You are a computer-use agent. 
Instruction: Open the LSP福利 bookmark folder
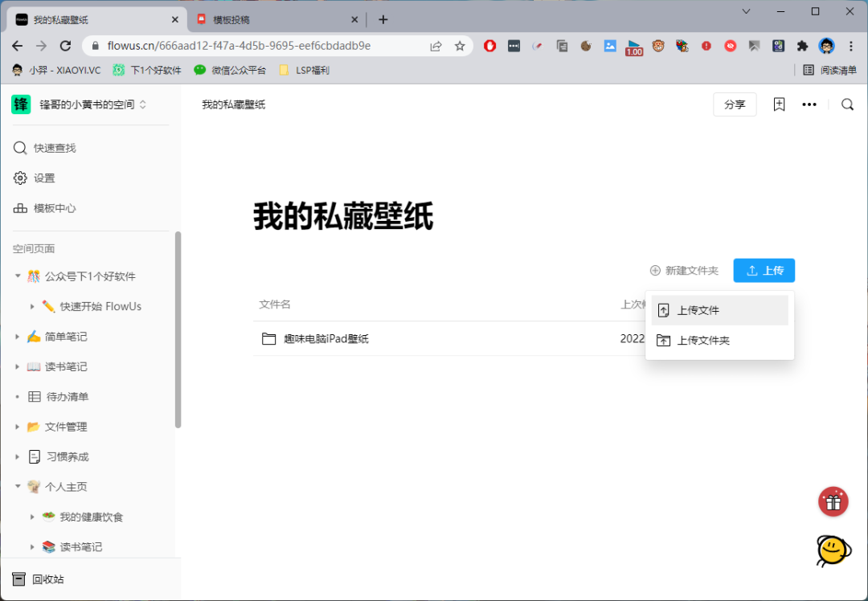(x=304, y=70)
